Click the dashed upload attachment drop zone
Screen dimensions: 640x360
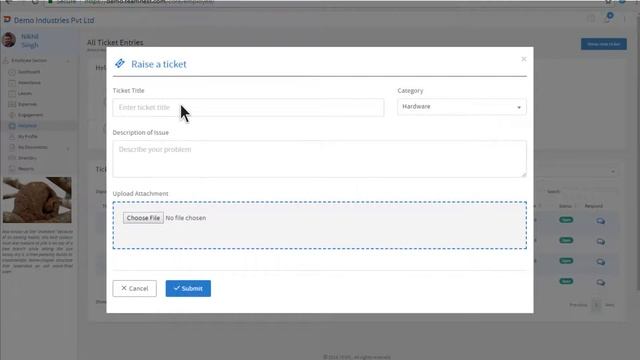coord(320,225)
